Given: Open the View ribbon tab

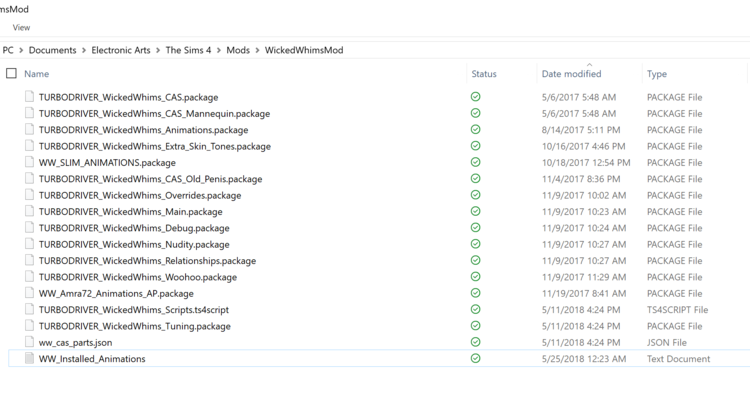Looking at the screenshot, I should pyautogui.click(x=21, y=28).
